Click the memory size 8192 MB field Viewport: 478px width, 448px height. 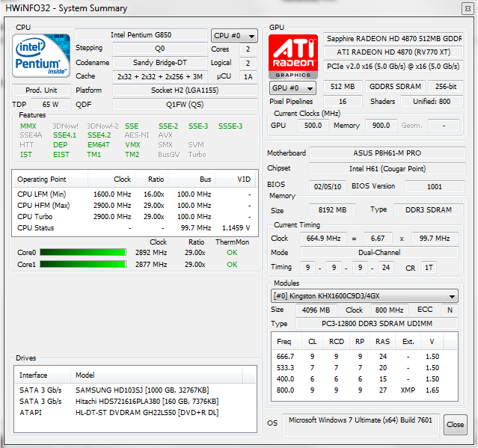pyautogui.click(x=332, y=210)
